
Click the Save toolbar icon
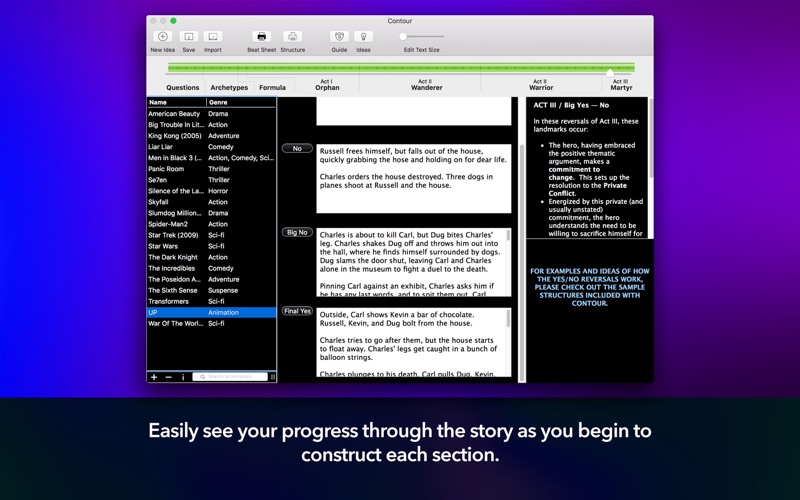click(x=189, y=37)
